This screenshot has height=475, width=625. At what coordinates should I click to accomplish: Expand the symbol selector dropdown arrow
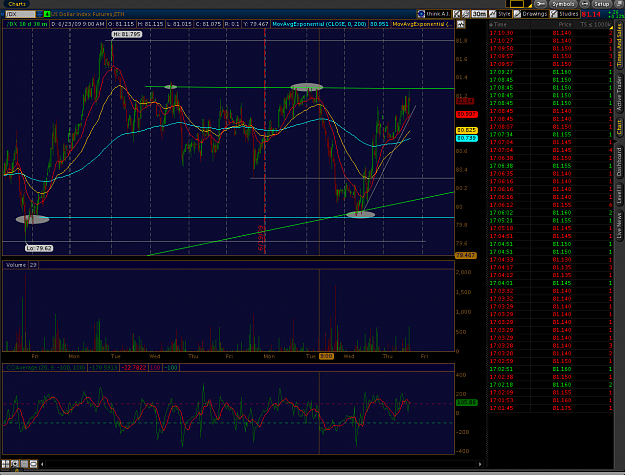point(39,14)
